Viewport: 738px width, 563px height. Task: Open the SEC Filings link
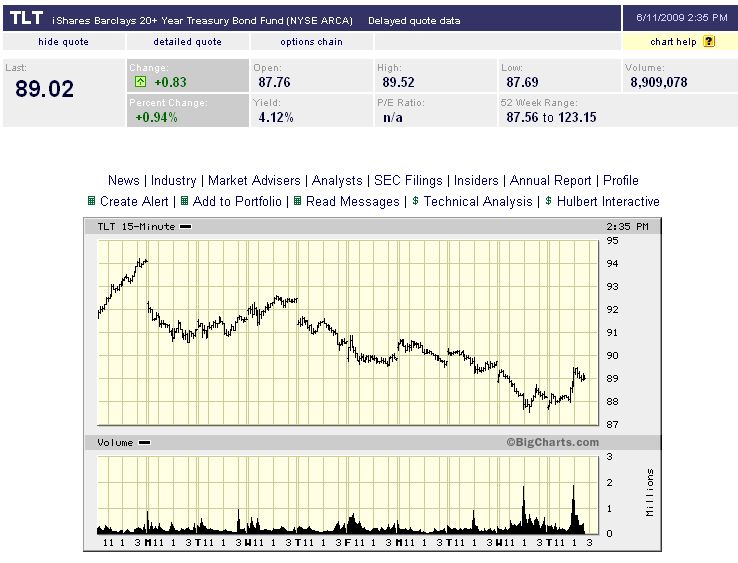pos(409,180)
